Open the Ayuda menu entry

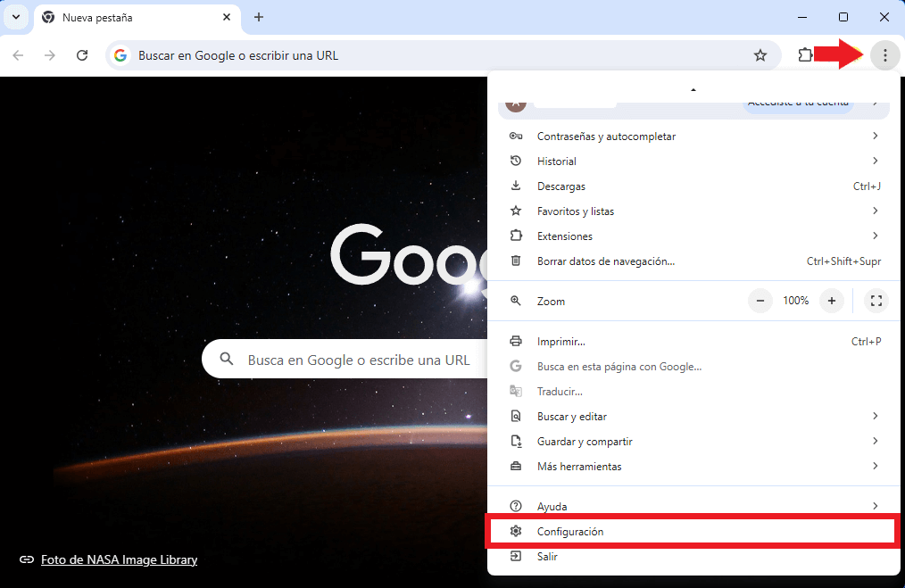pyautogui.click(x=693, y=505)
